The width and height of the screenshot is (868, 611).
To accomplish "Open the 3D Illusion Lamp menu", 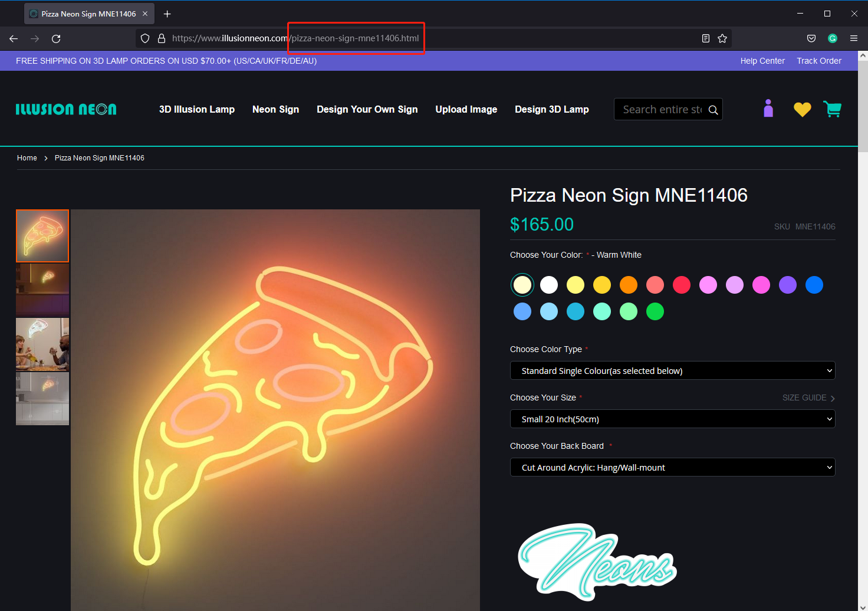I will click(x=196, y=109).
